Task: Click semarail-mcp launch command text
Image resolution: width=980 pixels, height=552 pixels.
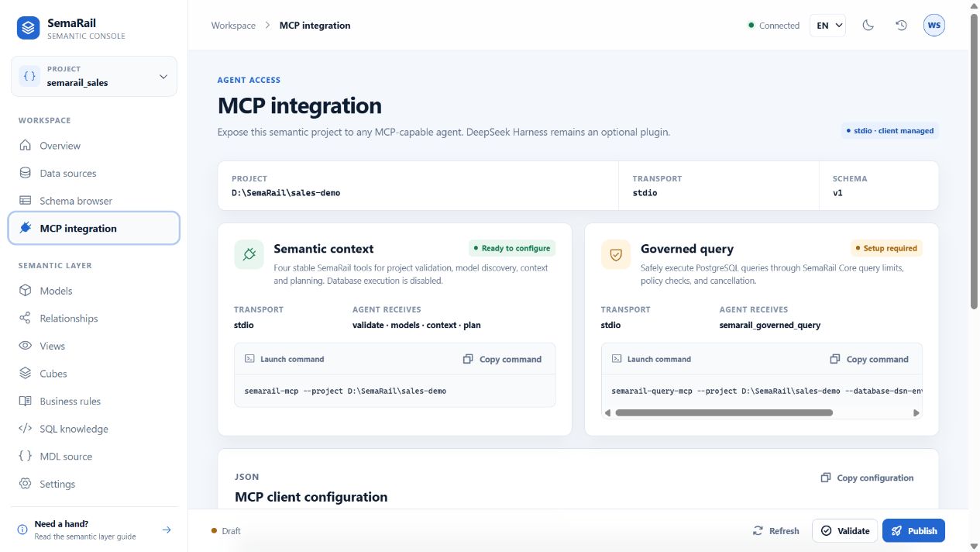Action: (346, 391)
